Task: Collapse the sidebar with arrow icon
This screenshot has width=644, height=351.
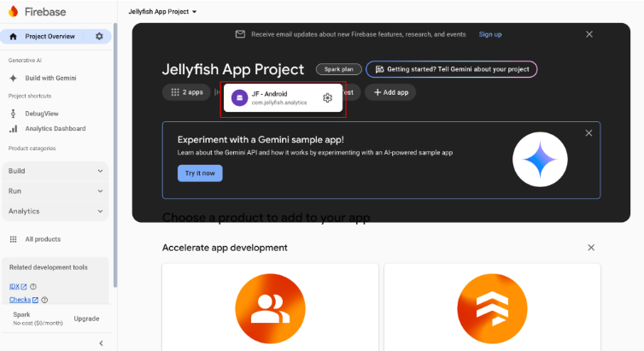Action: point(101,343)
